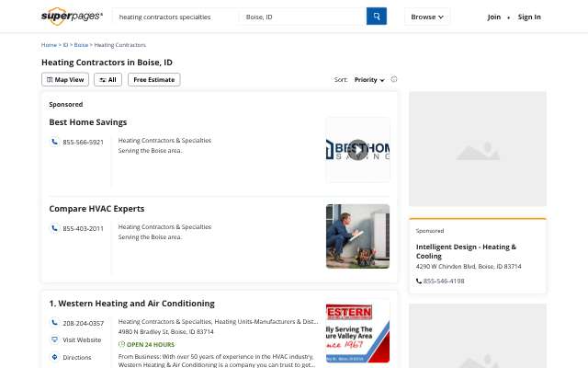
Task: Focus the heating contractors search field
Action: pos(175,17)
